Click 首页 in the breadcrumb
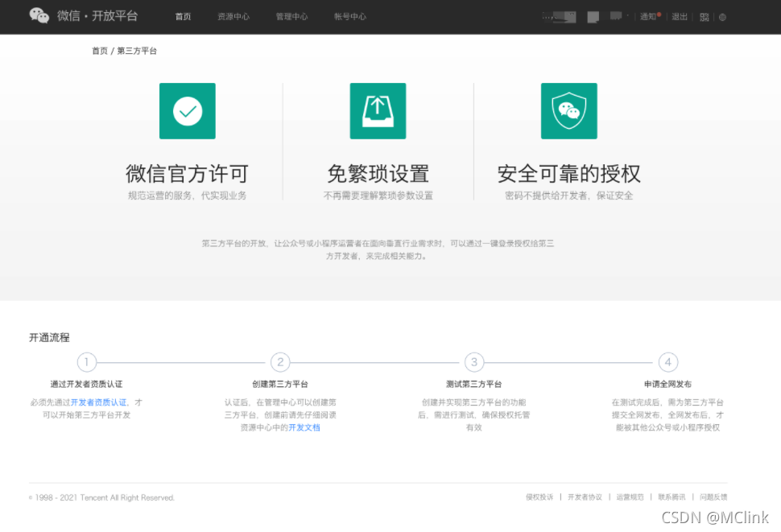The height and width of the screenshot is (532, 781). pyautogui.click(x=100, y=51)
